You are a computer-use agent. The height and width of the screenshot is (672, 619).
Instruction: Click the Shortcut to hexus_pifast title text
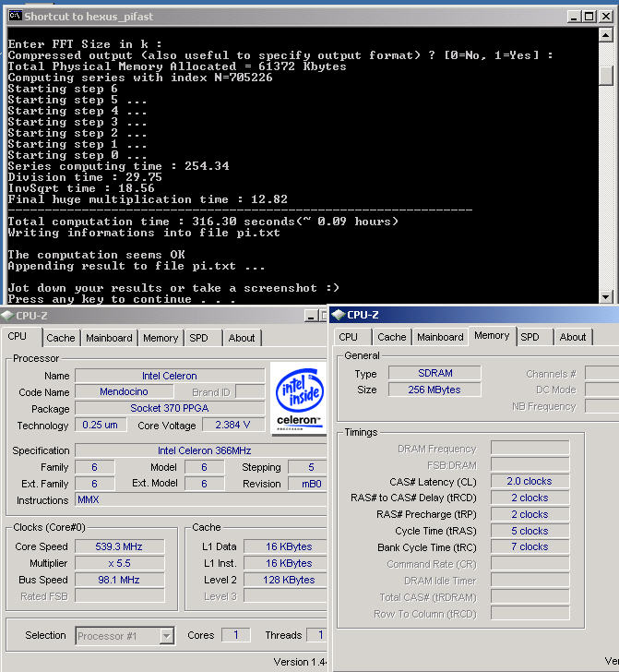coord(89,17)
